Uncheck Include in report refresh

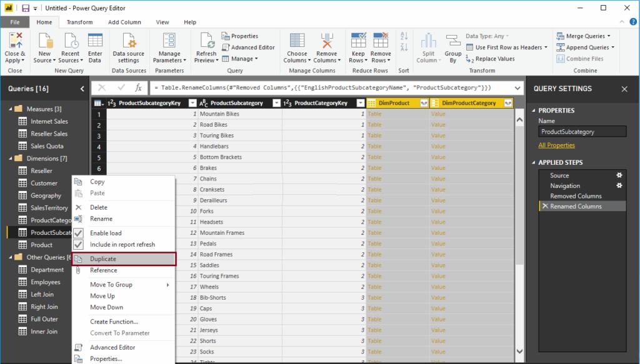point(79,244)
